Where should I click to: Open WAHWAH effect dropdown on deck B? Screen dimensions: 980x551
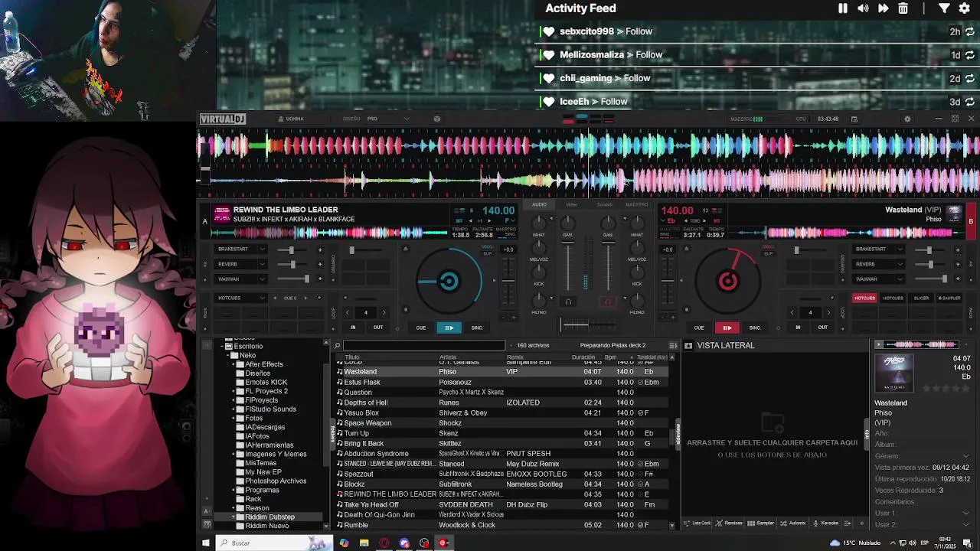899,279
